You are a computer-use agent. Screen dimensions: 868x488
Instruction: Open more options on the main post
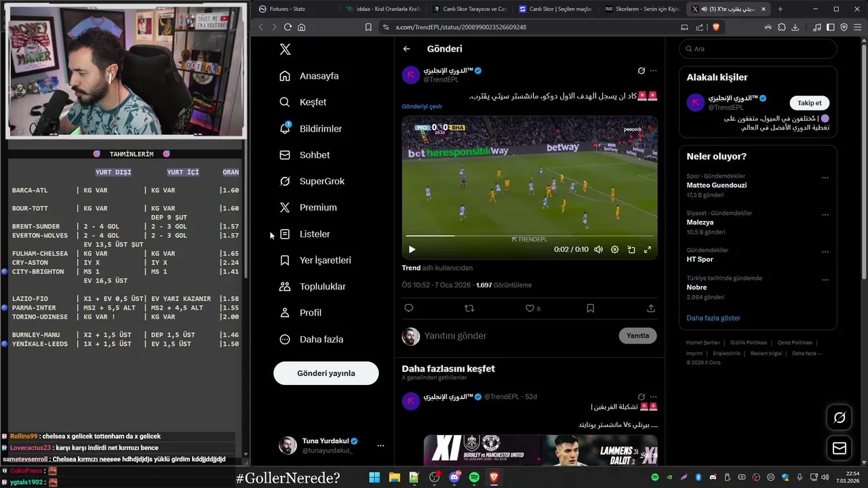point(653,70)
